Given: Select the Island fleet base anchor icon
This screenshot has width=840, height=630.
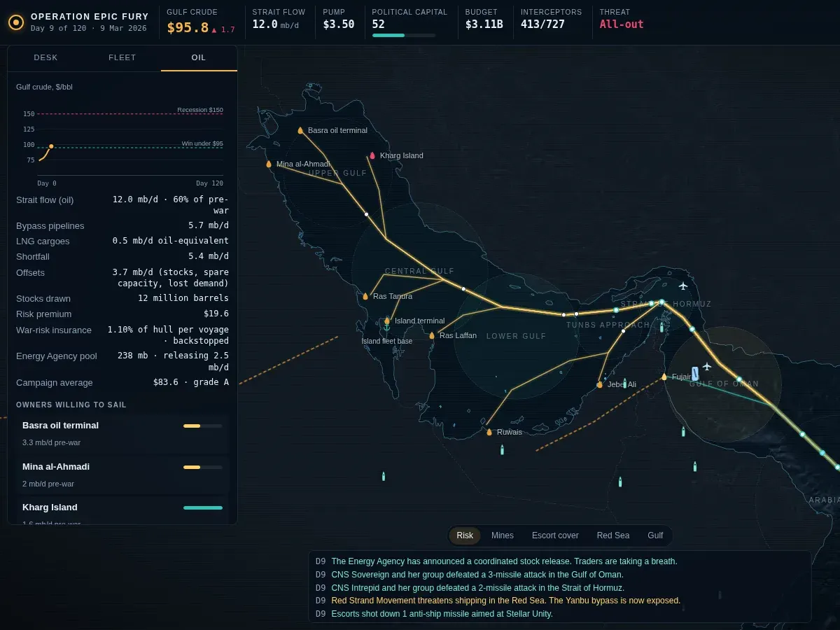Looking at the screenshot, I should (x=386, y=327).
